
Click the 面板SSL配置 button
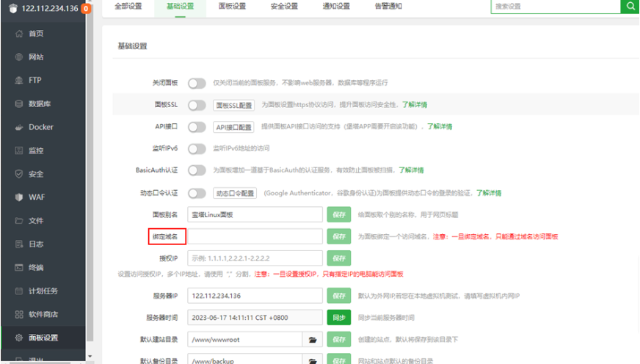234,105
